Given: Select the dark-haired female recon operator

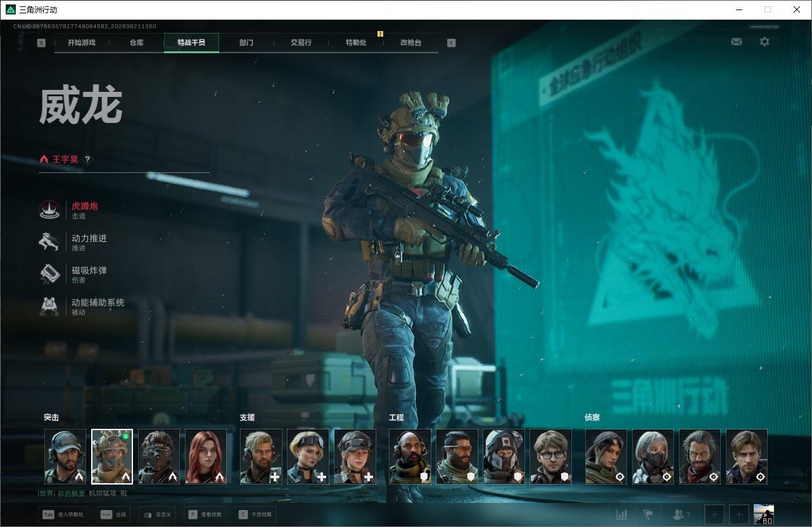Looking at the screenshot, I should point(606,457).
